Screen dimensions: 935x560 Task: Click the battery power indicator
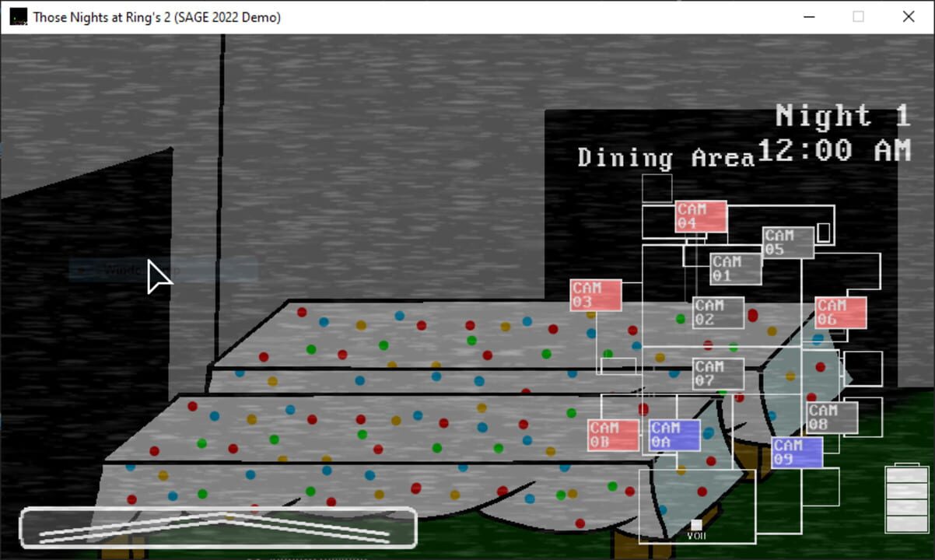(x=906, y=499)
